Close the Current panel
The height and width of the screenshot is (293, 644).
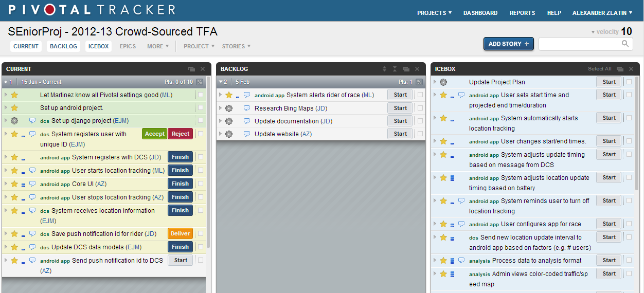pyautogui.click(x=203, y=69)
